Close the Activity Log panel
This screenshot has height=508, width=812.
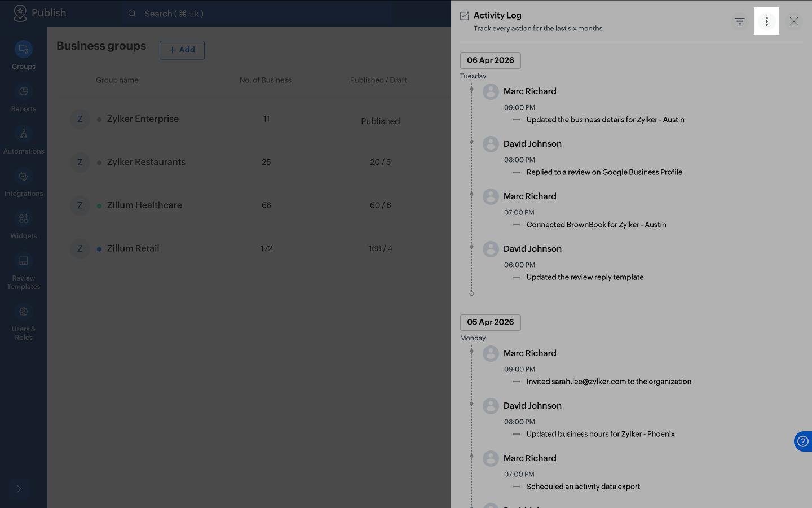(x=793, y=21)
